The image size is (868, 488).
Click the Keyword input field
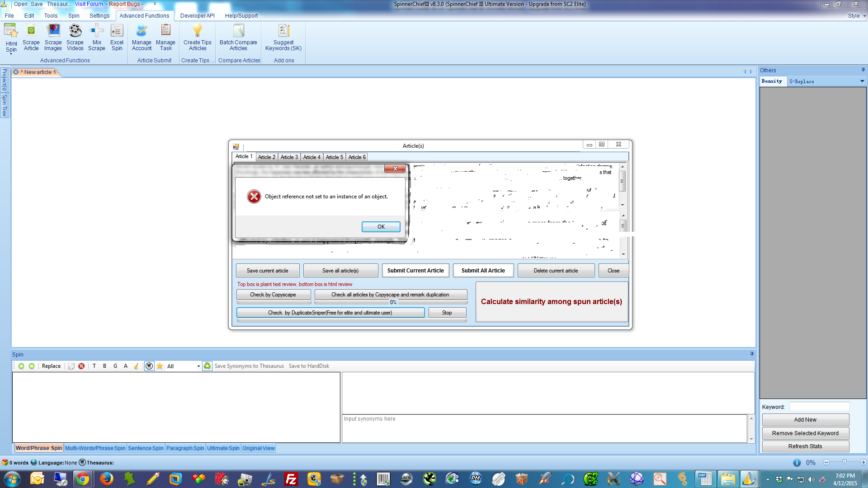click(x=819, y=407)
